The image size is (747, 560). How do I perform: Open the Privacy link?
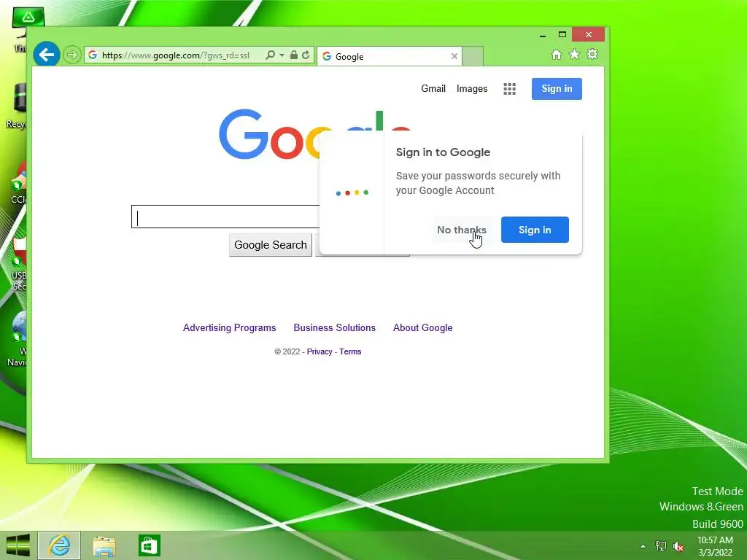pos(320,351)
